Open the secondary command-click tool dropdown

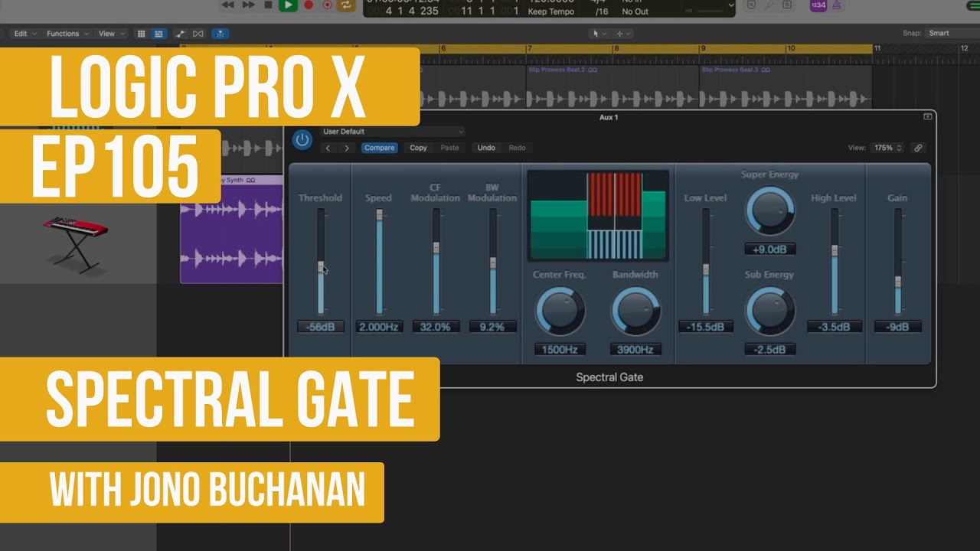click(x=623, y=34)
